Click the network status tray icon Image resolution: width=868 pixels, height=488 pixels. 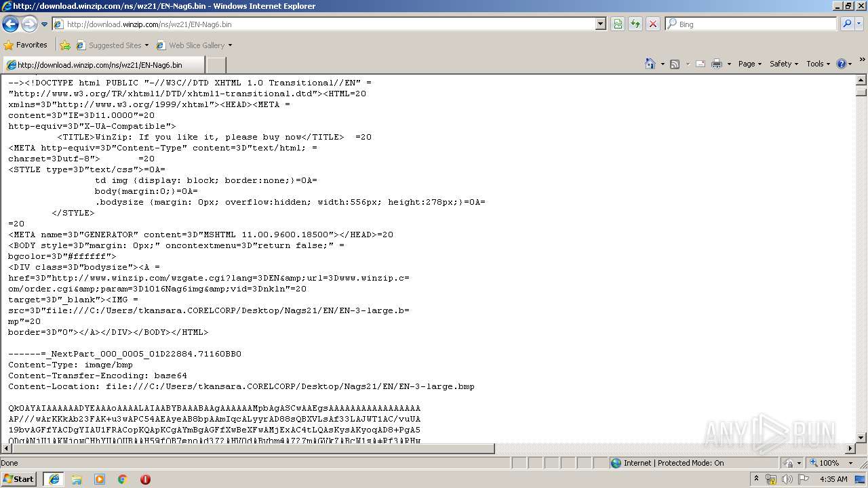(x=771, y=479)
